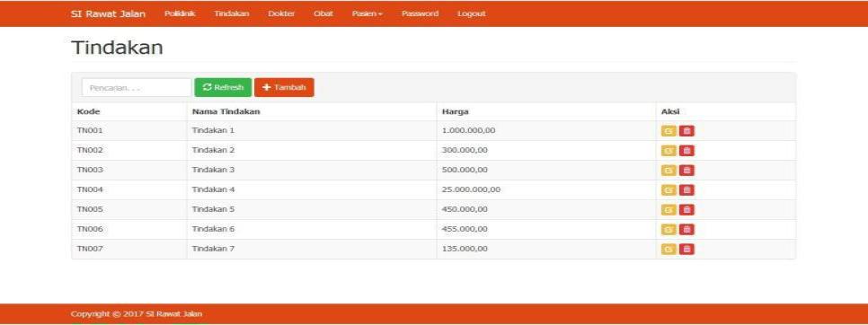Click the Copyright 2017 footer text
Screen dimensions: 868x325
pos(137,314)
